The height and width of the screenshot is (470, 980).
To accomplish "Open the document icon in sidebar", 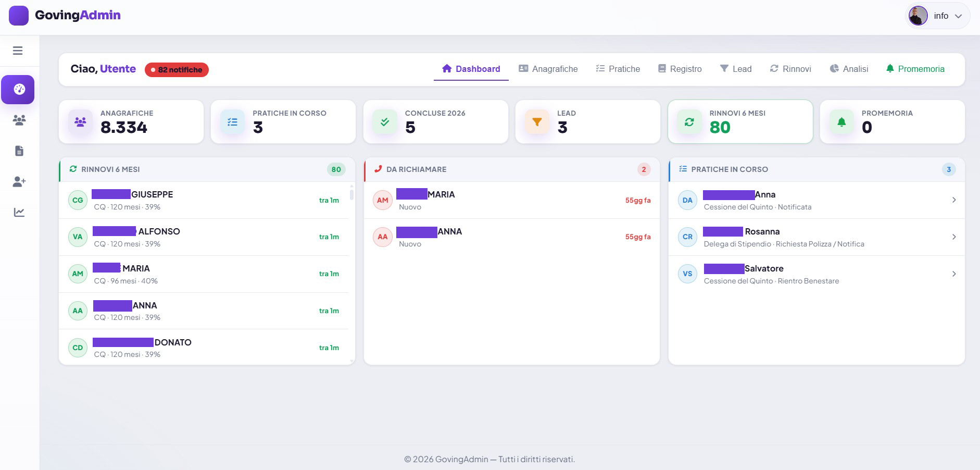I will tap(19, 151).
